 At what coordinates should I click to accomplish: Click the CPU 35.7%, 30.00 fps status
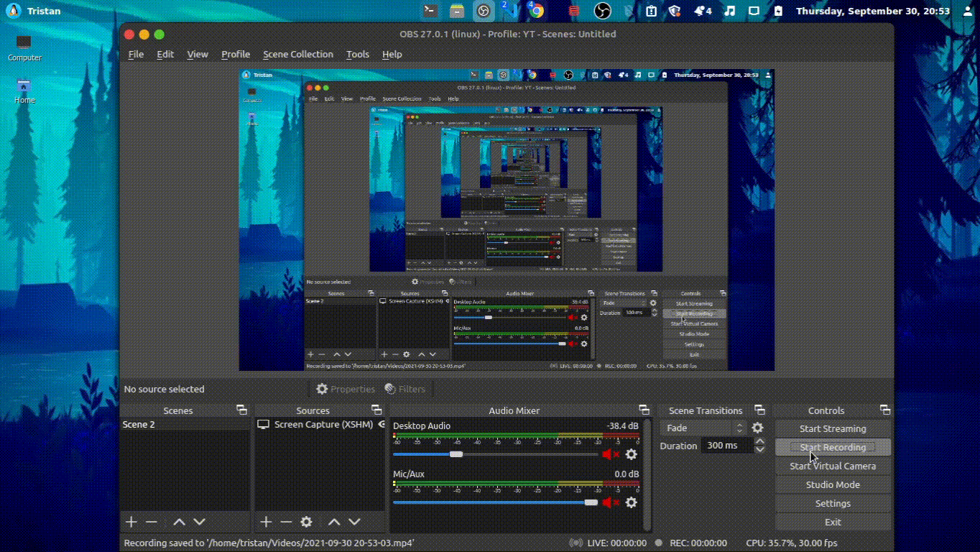pos(792,543)
